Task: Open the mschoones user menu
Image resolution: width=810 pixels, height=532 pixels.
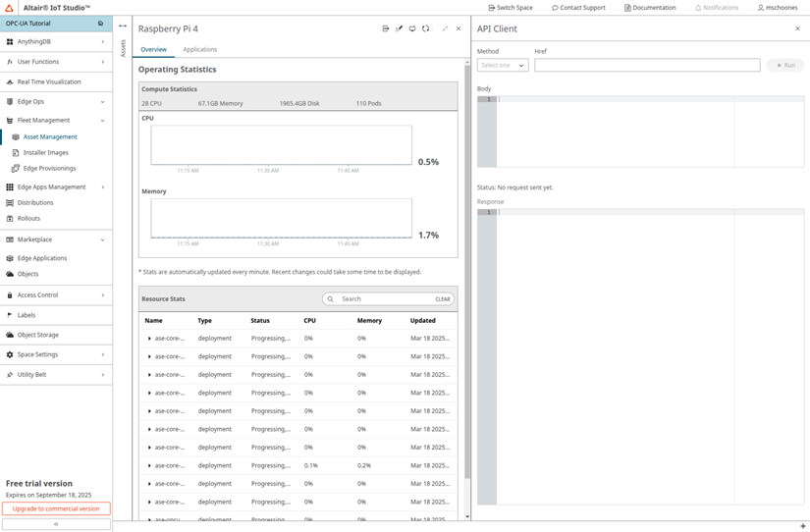Action: [778, 8]
